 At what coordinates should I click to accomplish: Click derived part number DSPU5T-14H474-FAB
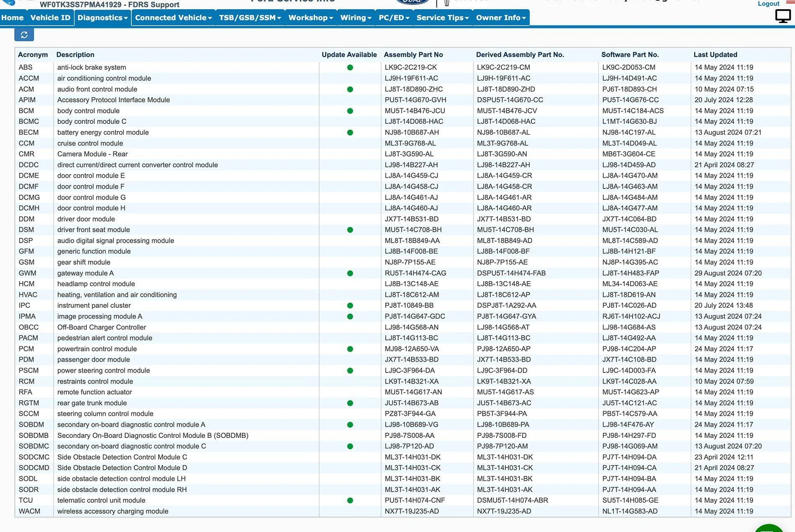511,273
